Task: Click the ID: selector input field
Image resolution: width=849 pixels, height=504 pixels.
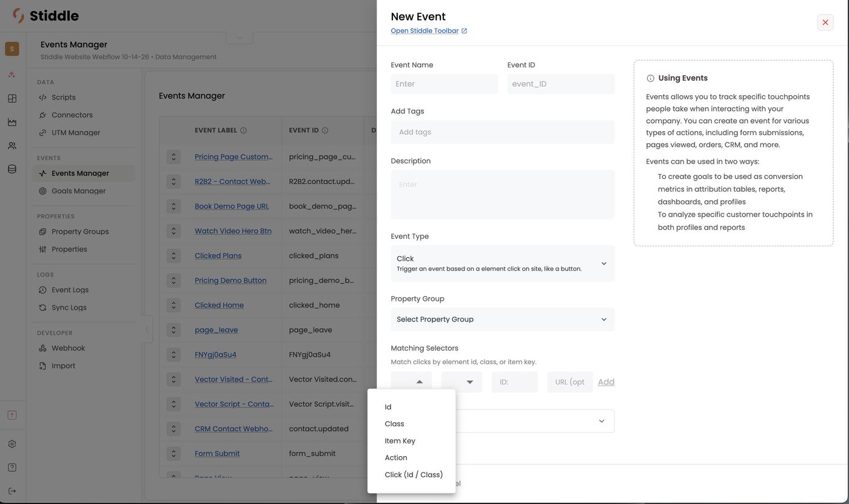Action: [515, 382]
